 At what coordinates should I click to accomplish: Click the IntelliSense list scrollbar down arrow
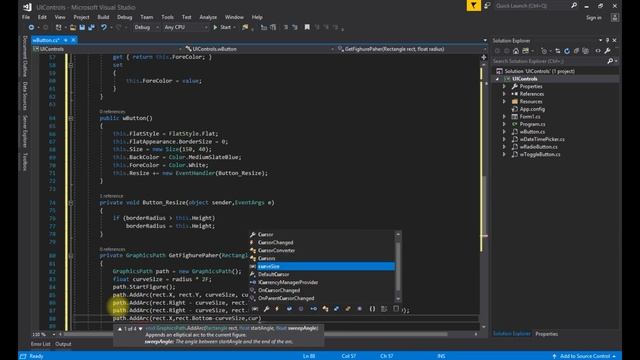[398, 299]
